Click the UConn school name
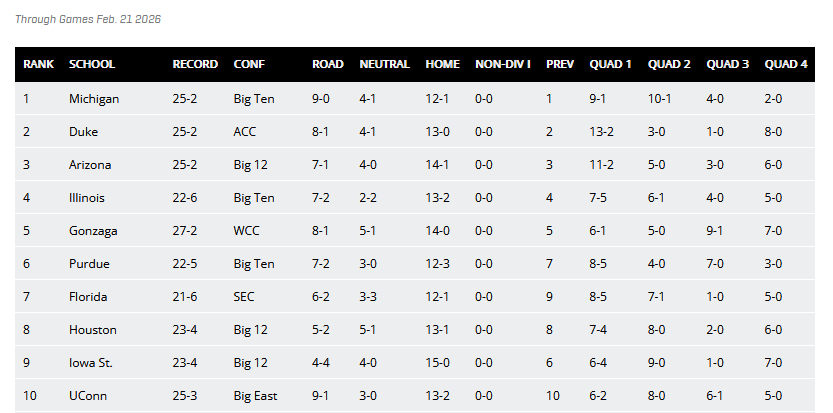833x413 pixels. [x=88, y=396]
